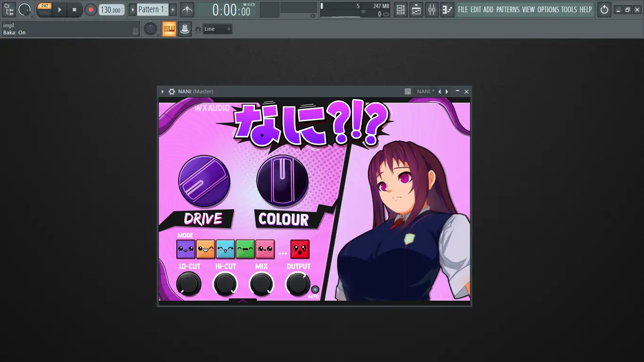The image size is (644, 362).
Task: Click the WXAUDIO logo text
Action: [212, 108]
